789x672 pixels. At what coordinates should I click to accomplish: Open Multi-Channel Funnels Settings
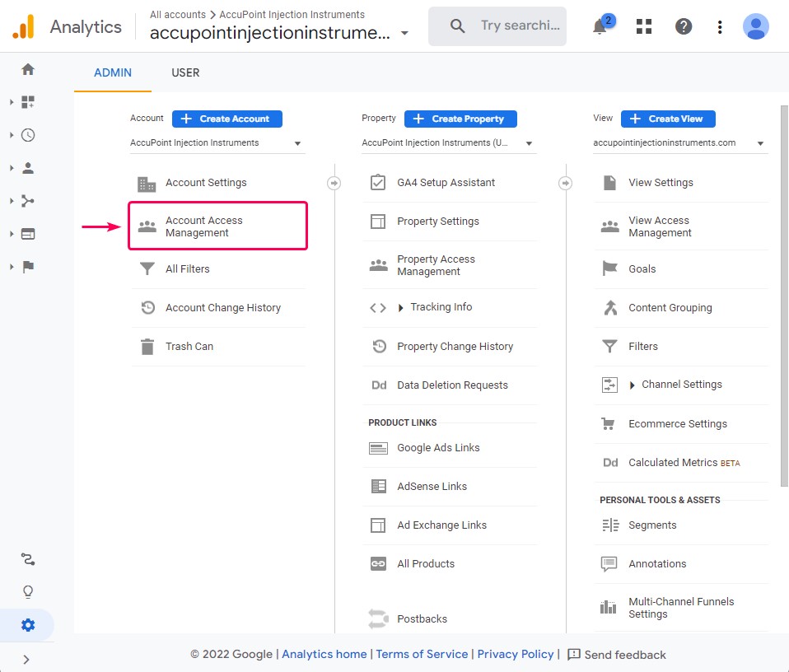681,608
